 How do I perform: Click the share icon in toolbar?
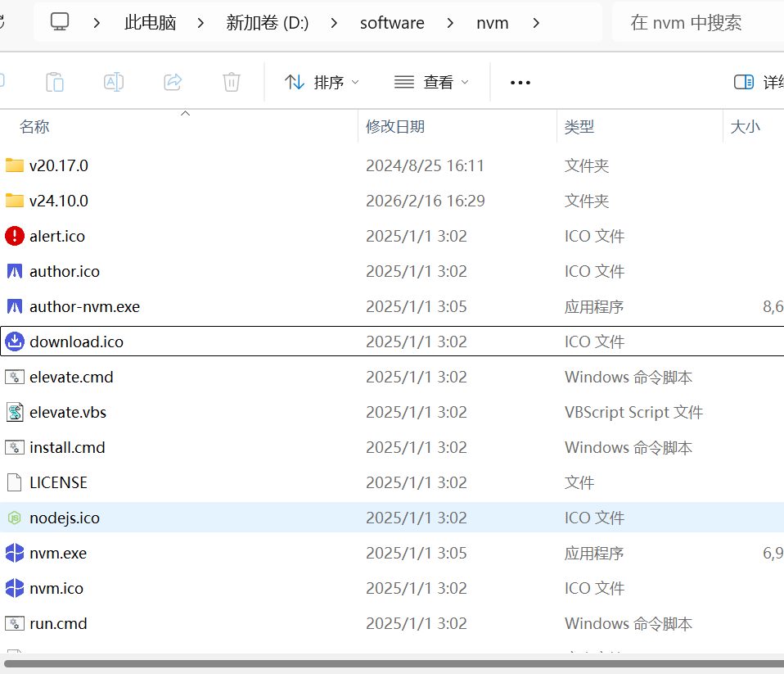click(173, 82)
